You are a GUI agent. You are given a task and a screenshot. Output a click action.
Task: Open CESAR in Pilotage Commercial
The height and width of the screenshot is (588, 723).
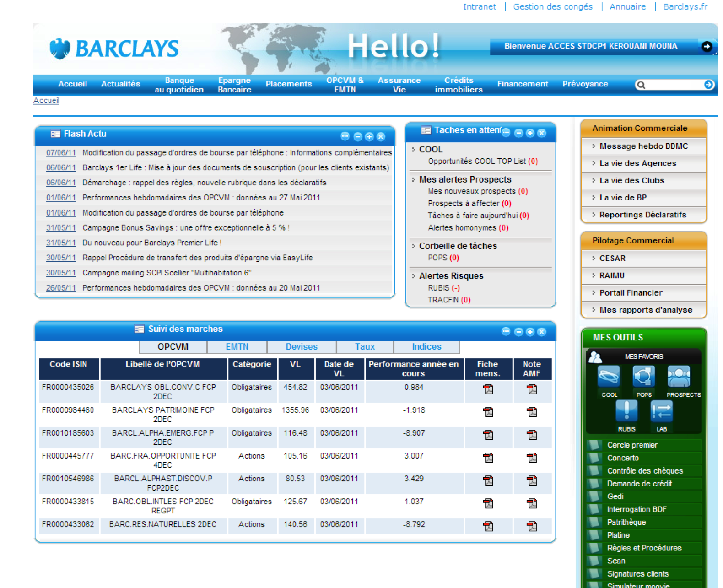pyautogui.click(x=643, y=259)
